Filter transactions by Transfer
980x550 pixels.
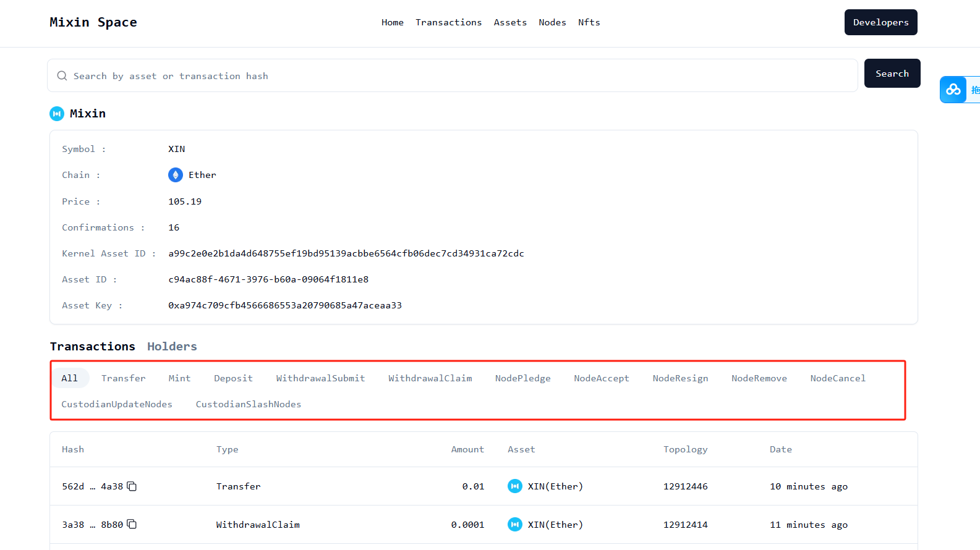tap(124, 378)
